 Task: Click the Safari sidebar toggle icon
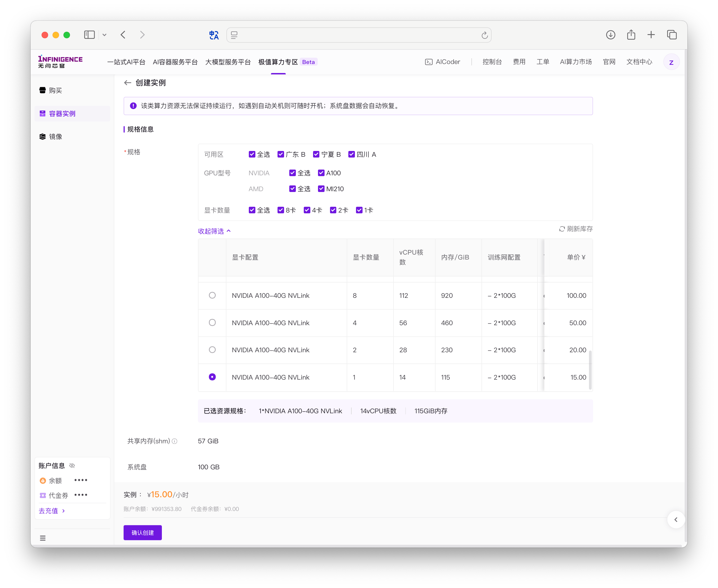[x=89, y=35]
